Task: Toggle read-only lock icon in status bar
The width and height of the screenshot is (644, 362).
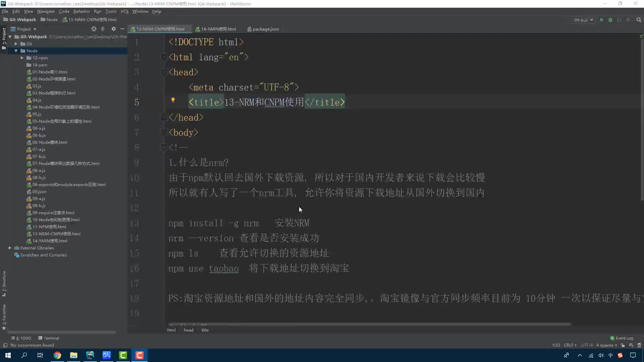Action: [x=623, y=345]
